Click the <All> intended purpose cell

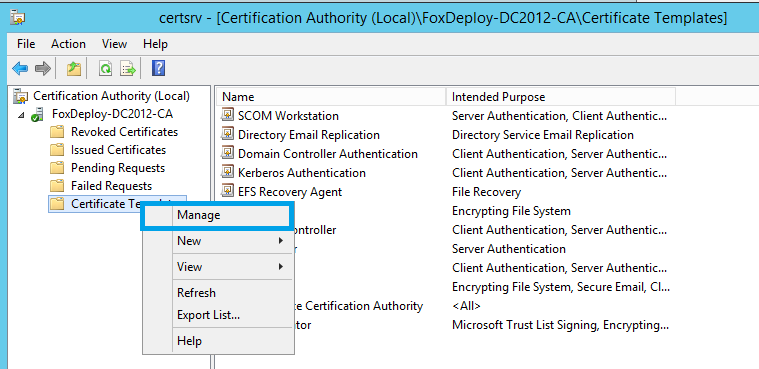point(466,306)
